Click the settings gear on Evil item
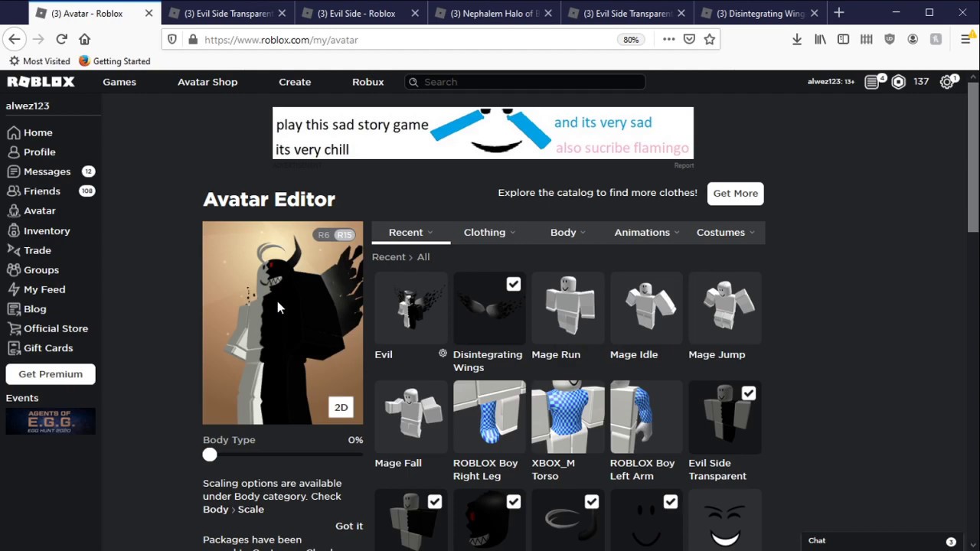 443,354
